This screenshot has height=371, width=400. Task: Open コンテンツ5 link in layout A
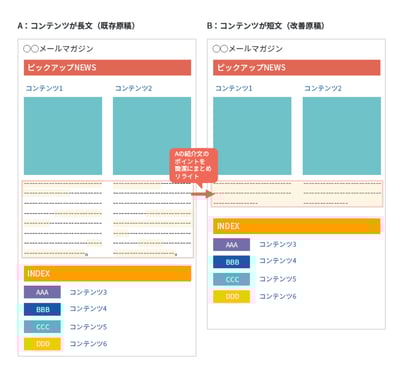pyautogui.click(x=88, y=327)
